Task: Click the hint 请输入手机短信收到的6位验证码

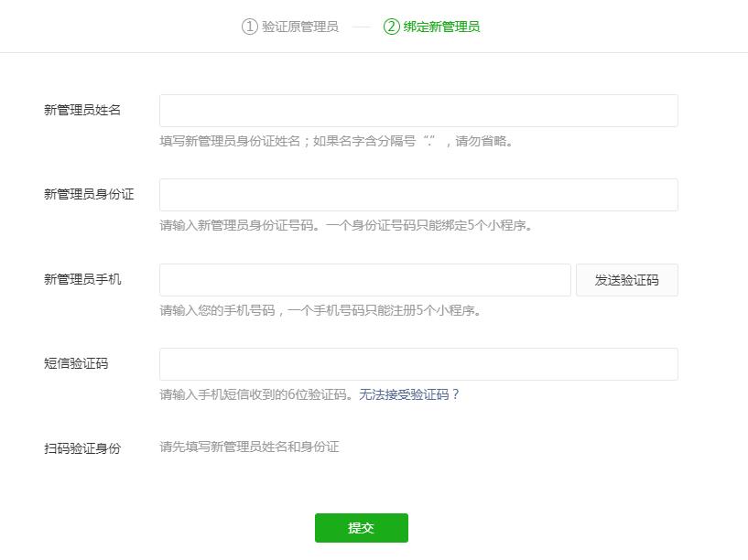Action: click(253, 394)
